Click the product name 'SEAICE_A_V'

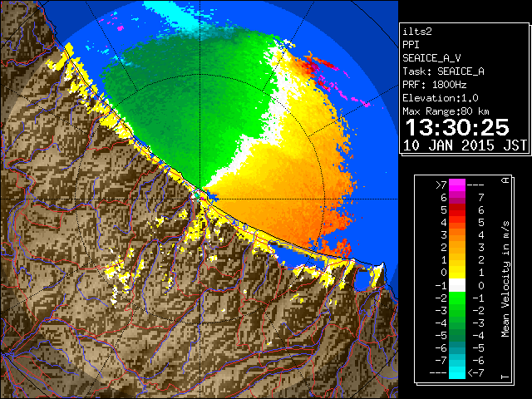431,58
